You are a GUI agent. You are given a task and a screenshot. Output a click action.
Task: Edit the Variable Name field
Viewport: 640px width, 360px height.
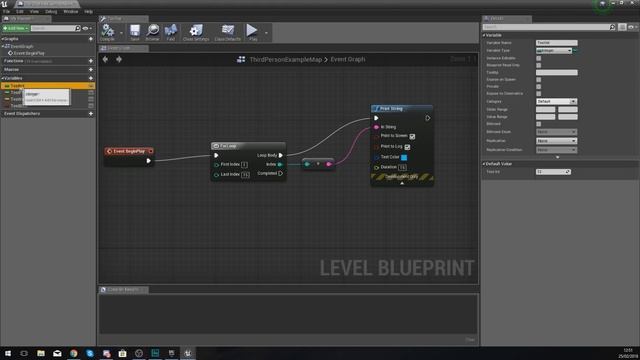556,42
